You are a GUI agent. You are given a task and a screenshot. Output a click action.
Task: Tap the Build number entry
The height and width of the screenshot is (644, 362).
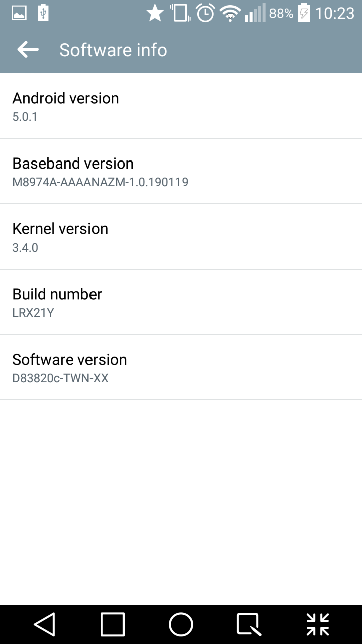tap(181, 302)
